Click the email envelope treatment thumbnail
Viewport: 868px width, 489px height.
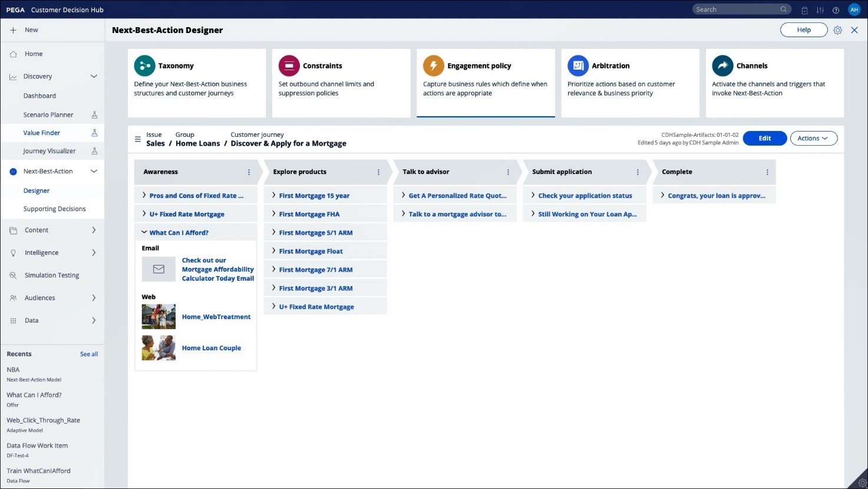point(159,269)
